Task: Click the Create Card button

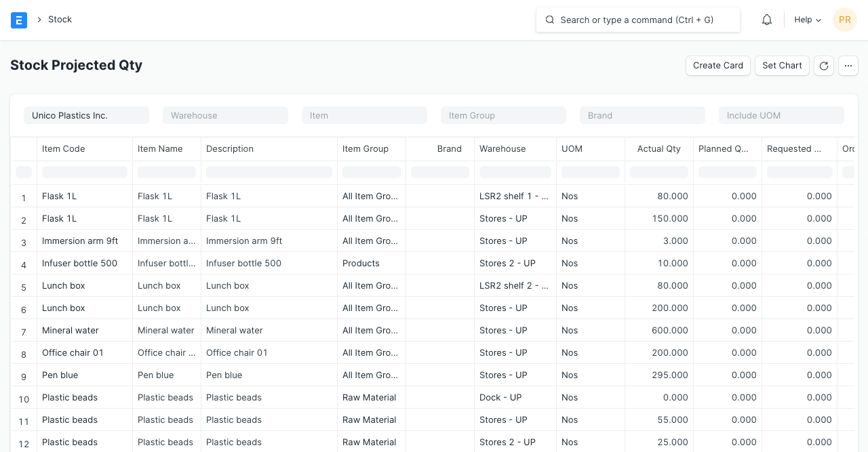Action: point(718,66)
